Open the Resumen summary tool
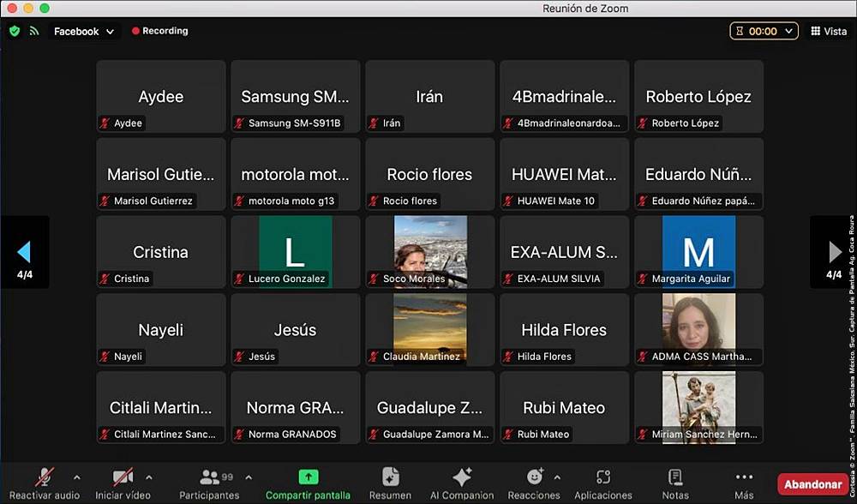This screenshot has width=857, height=504. (390, 483)
